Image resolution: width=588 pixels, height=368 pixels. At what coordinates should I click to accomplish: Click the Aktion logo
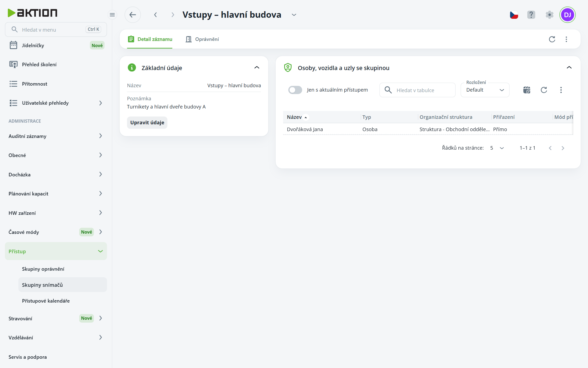(x=32, y=13)
